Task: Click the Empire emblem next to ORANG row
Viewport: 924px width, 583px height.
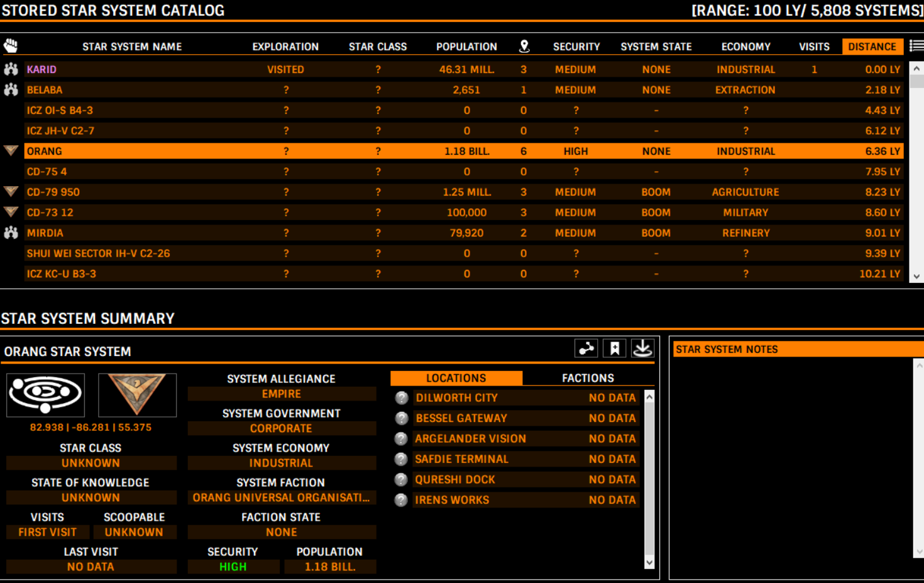Action: 11,151
